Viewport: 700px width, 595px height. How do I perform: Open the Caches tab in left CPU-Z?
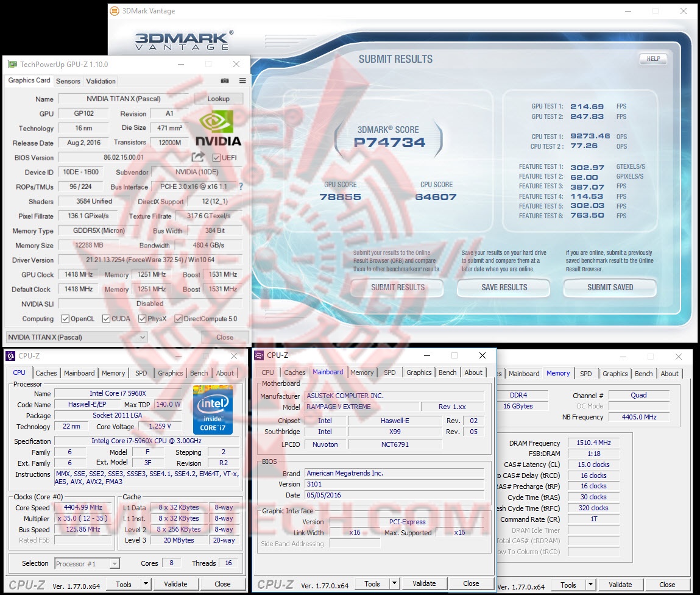click(46, 373)
